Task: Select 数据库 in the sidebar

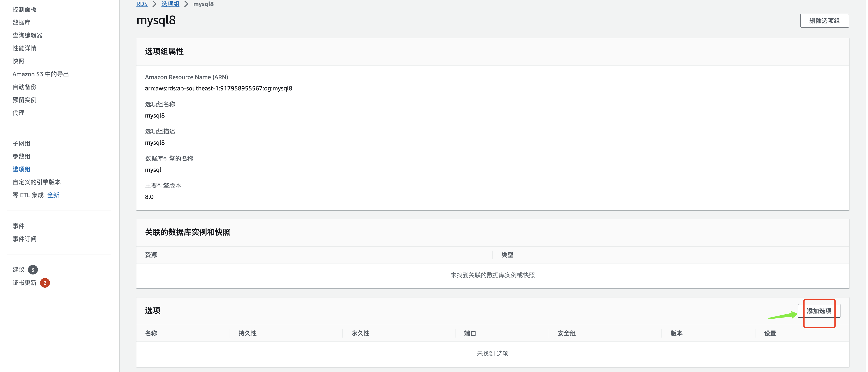Action: point(22,22)
